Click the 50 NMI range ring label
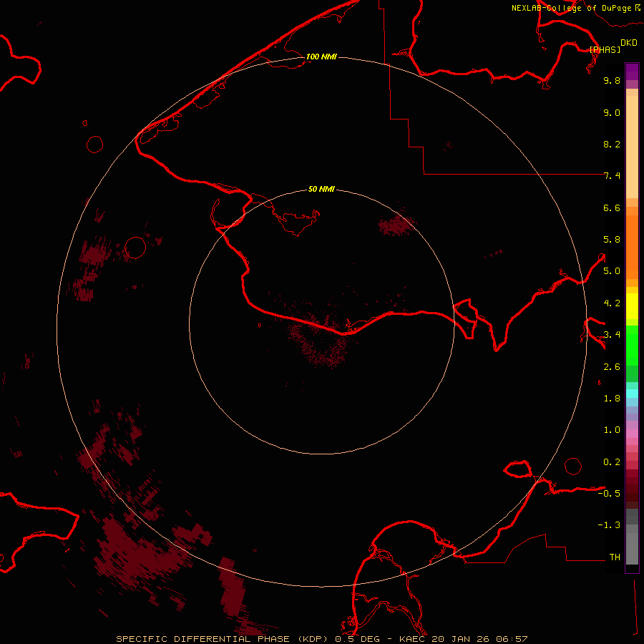Screen dimensions: 644x644 321,189
